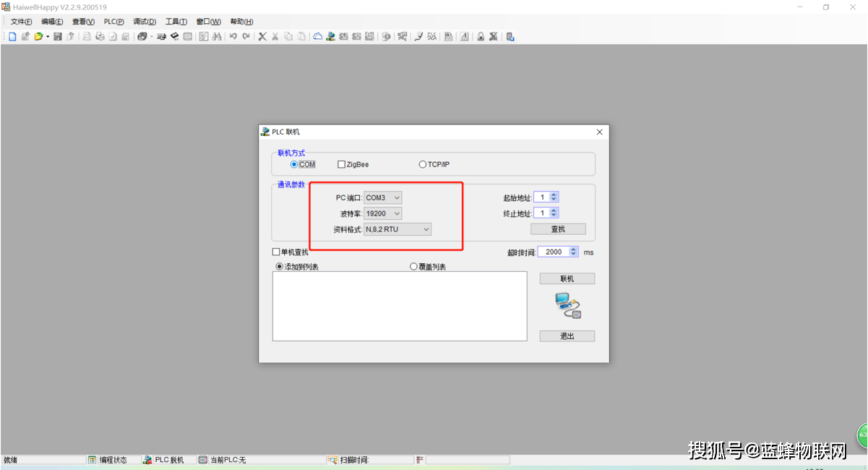This screenshot has height=470, width=868.
Task: Click the gray globe info icon
Action: coord(386,36)
